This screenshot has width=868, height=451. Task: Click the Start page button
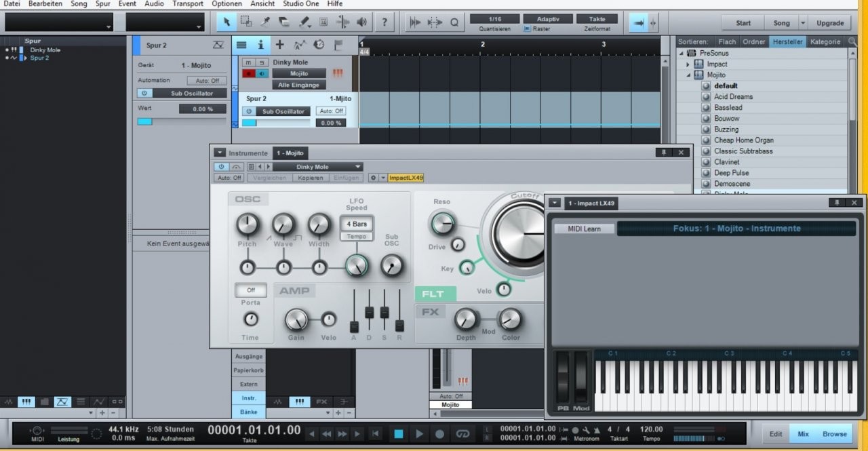[744, 23]
